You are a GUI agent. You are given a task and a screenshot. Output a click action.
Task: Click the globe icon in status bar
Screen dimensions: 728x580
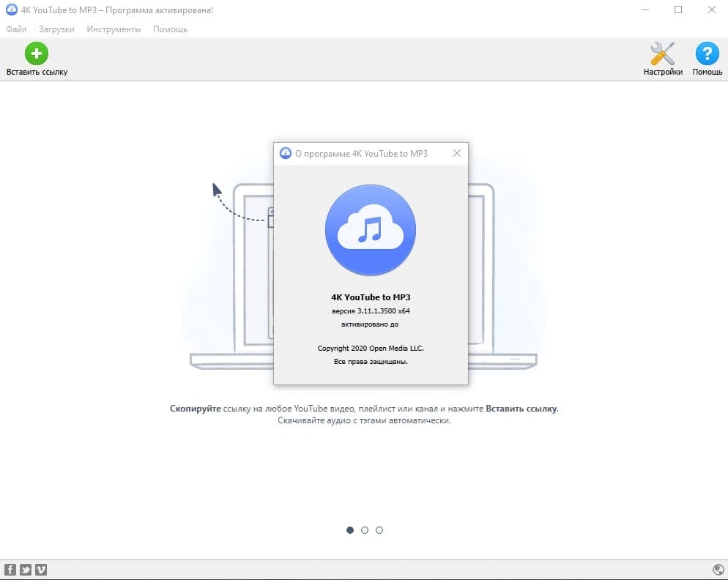pyautogui.click(x=718, y=570)
